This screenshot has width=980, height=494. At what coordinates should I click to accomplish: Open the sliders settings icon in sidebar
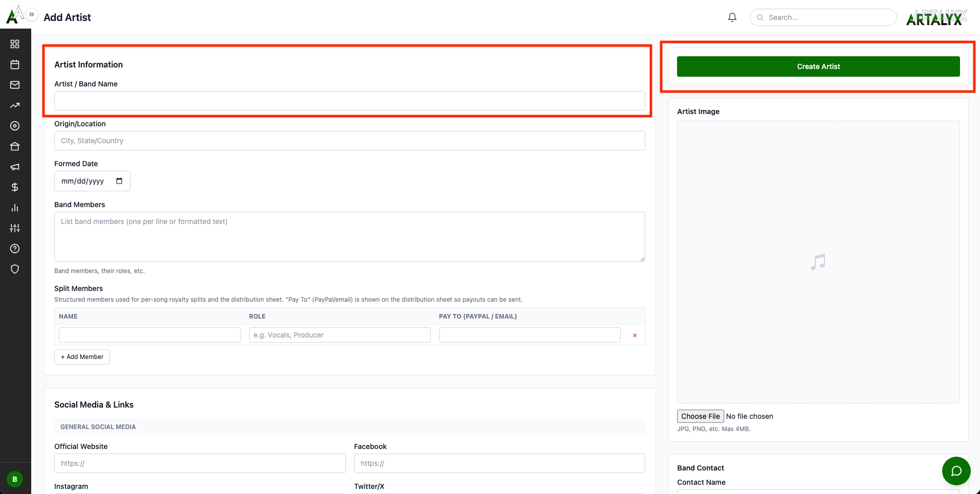pos(15,228)
